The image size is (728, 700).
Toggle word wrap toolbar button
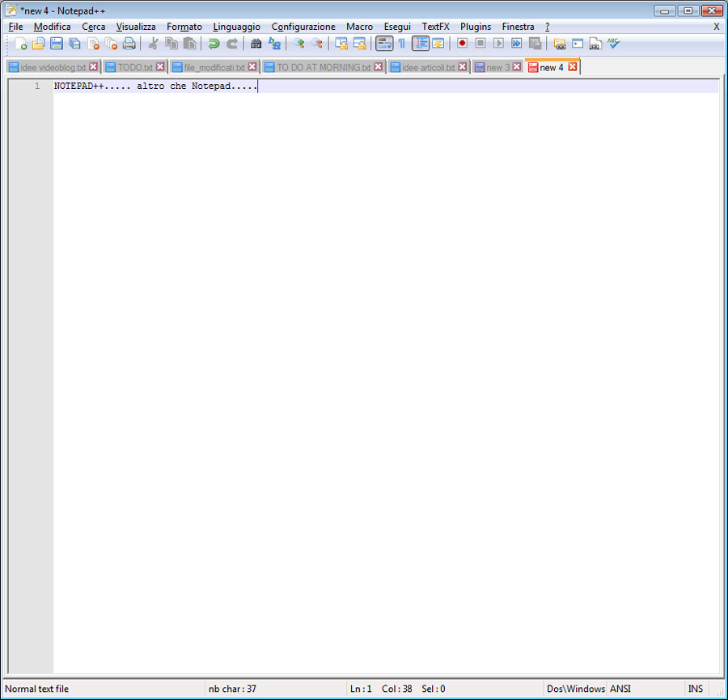point(384,44)
